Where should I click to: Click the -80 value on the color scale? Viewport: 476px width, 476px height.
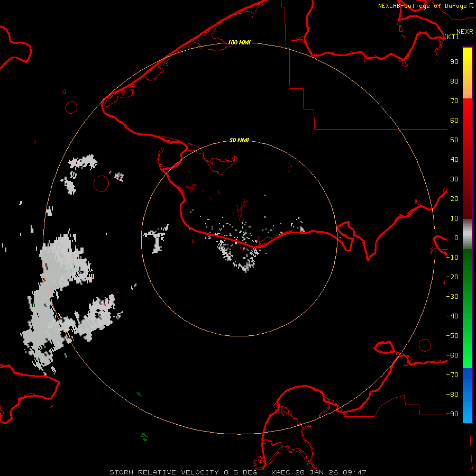(x=452, y=395)
